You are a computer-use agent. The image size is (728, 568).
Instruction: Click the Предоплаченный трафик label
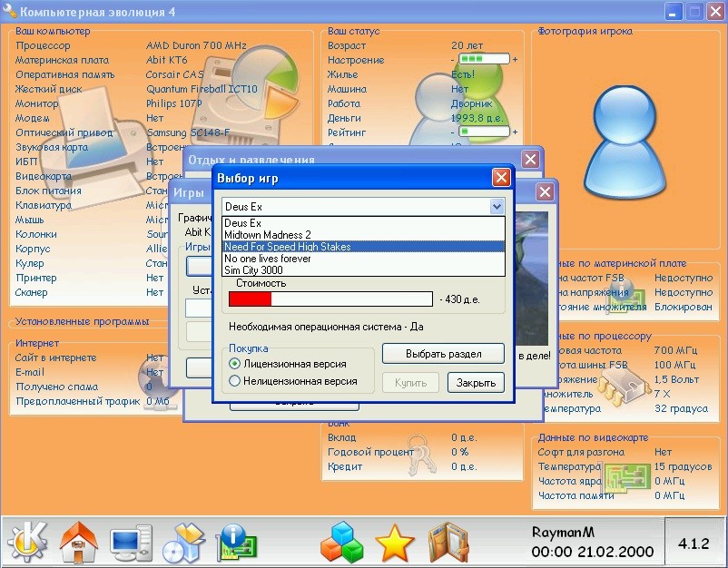tap(77, 401)
